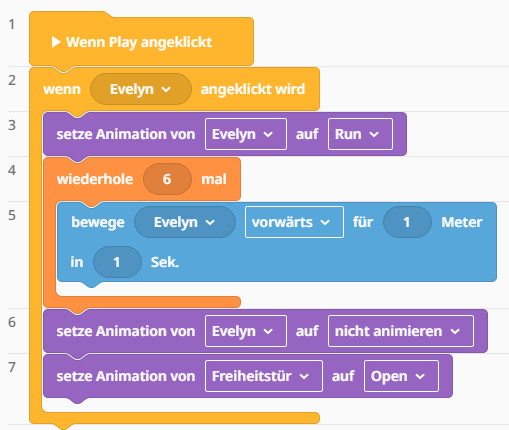Open the vorwärts direction dropdown
Viewport: 509px width, 430px height.
294,222
